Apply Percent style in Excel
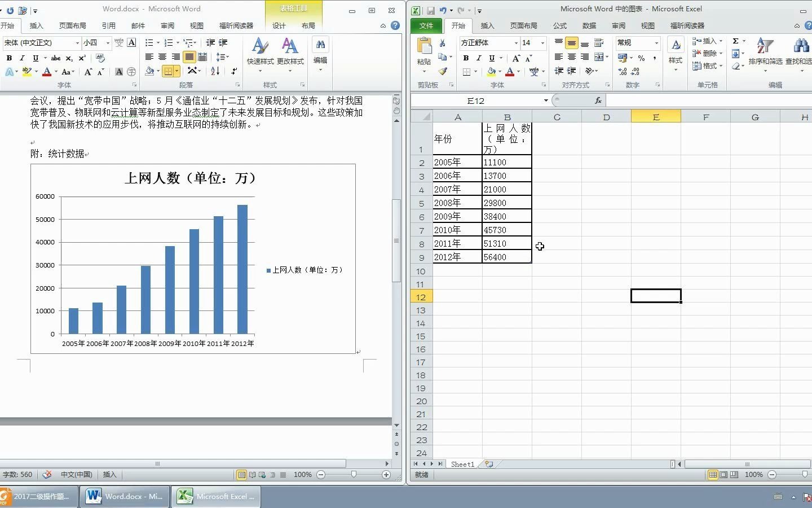Image resolution: width=812 pixels, height=508 pixels. point(641,57)
